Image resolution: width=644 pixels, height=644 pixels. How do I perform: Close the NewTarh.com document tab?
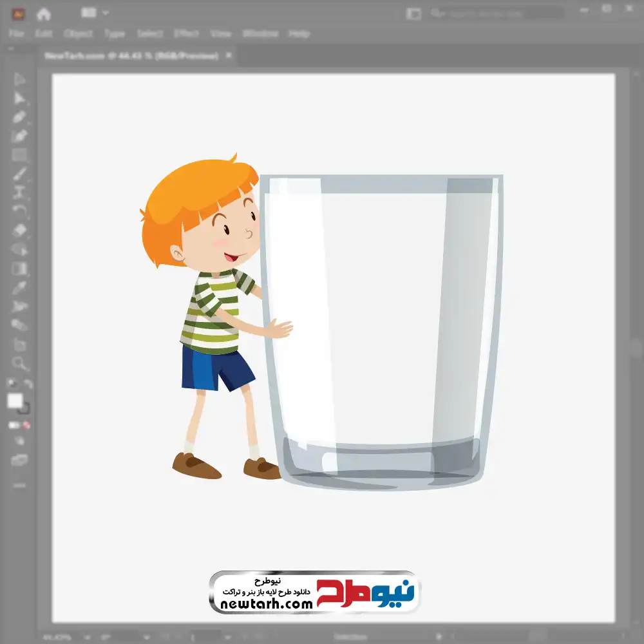click(x=227, y=56)
